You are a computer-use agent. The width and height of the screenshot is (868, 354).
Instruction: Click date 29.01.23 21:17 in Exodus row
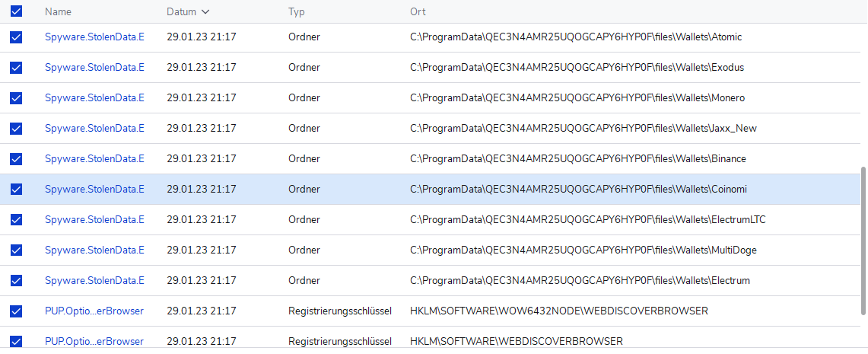pyautogui.click(x=202, y=68)
